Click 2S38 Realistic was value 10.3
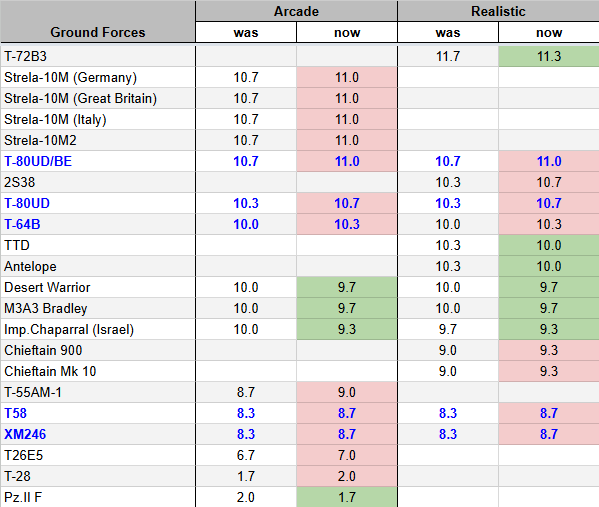The width and height of the screenshot is (599, 507). click(448, 182)
